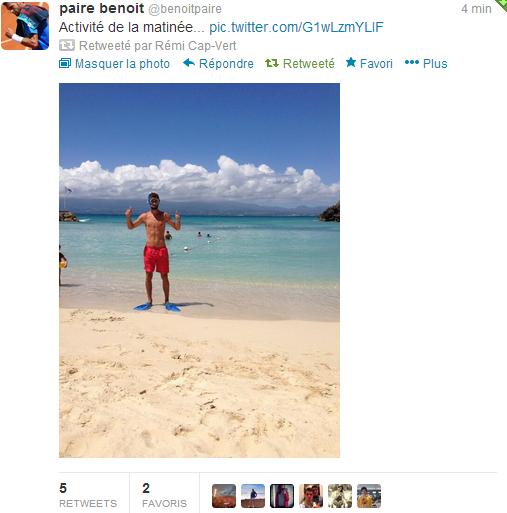Viewport: 507px width, 513px height.
Task: Click the reply arrow icon
Action: pos(189,63)
